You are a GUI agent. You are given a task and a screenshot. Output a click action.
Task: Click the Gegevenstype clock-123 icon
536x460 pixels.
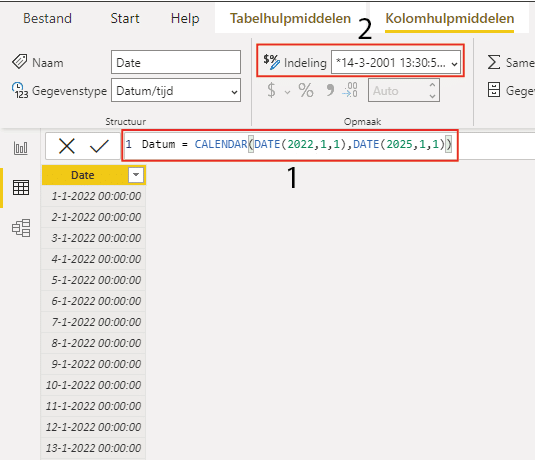(x=19, y=91)
